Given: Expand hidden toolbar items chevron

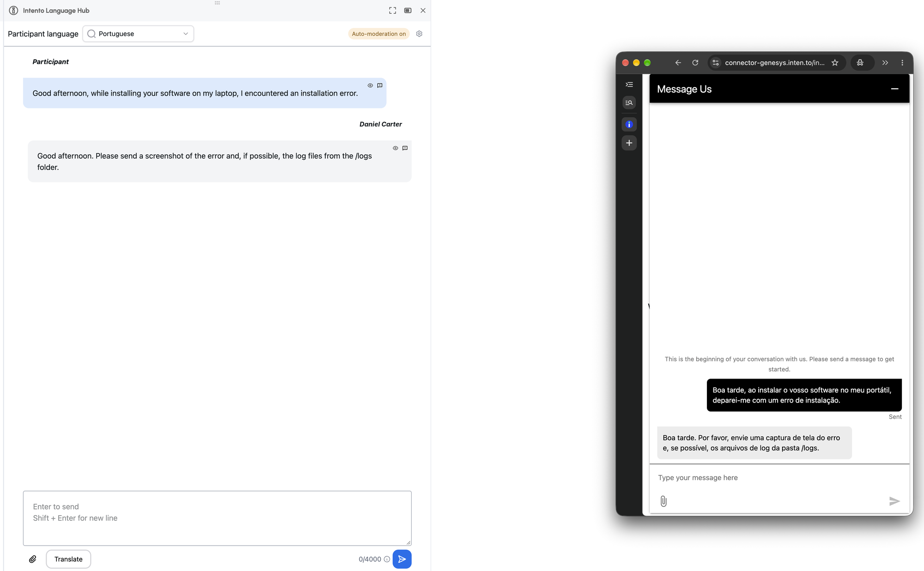Looking at the screenshot, I should point(885,63).
